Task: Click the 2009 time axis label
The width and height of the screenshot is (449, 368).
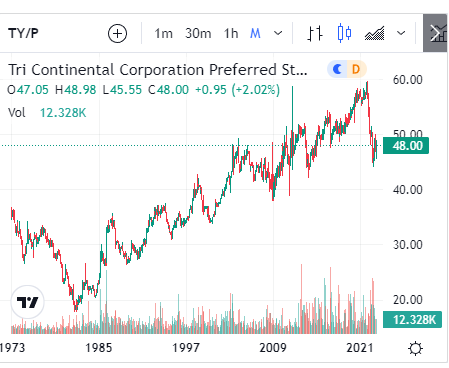Action: click(273, 348)
